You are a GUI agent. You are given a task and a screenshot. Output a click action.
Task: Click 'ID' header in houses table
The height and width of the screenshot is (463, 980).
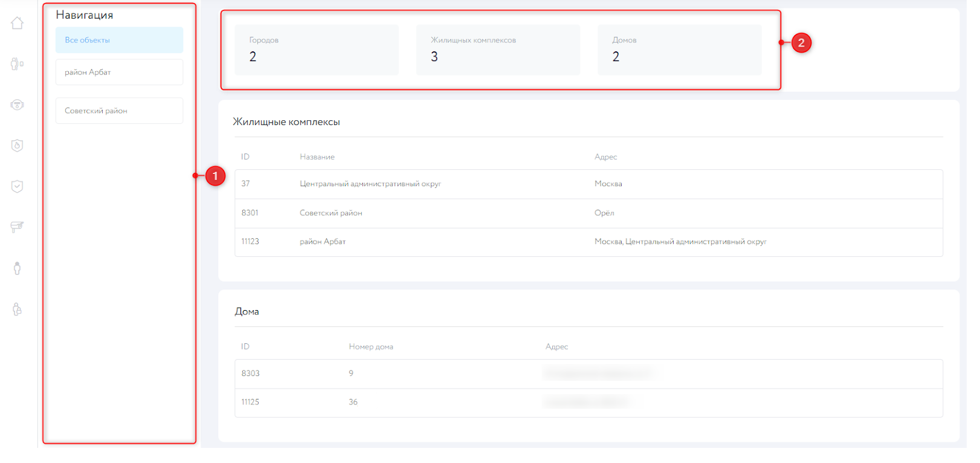pos(245,347)
